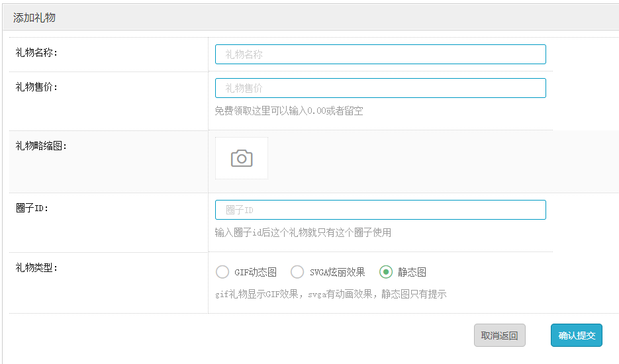Choose the SVGA炫丽效果 radio option
619x364 pixels.
[x=298, y=272]
